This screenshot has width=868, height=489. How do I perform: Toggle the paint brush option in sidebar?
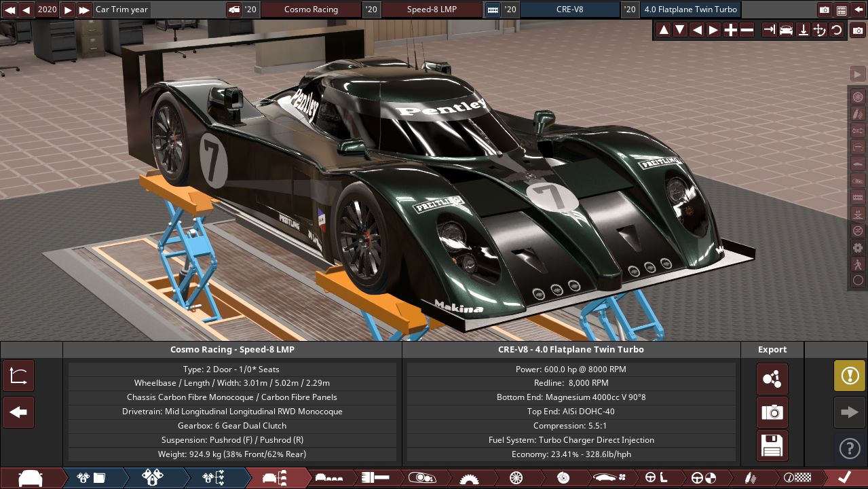tap(858, 113)
